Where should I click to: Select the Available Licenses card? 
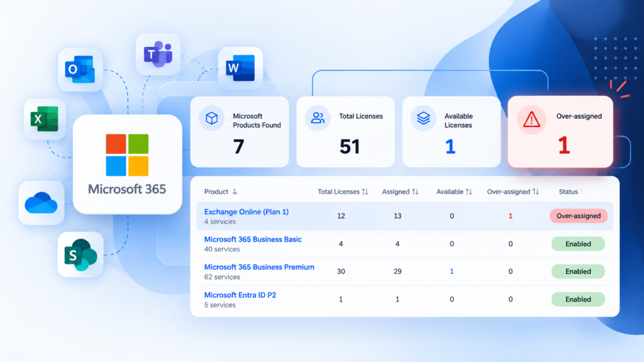click(x=452, y=132)
